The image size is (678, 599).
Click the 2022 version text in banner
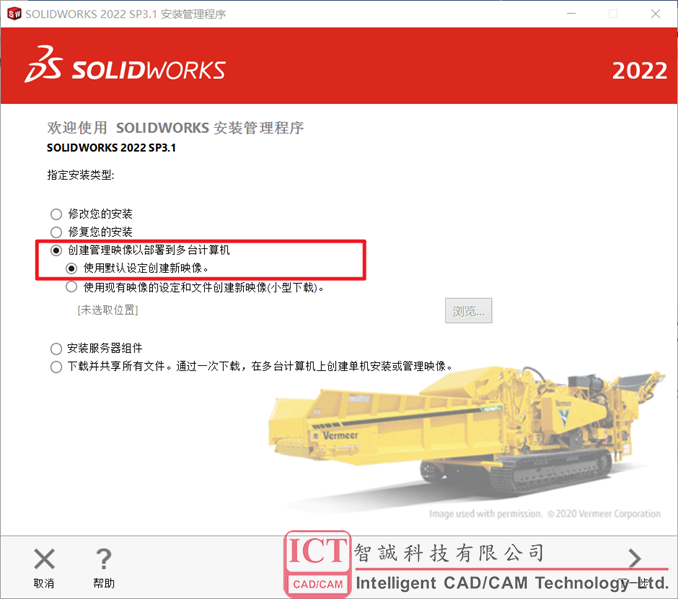coord(640,70)
